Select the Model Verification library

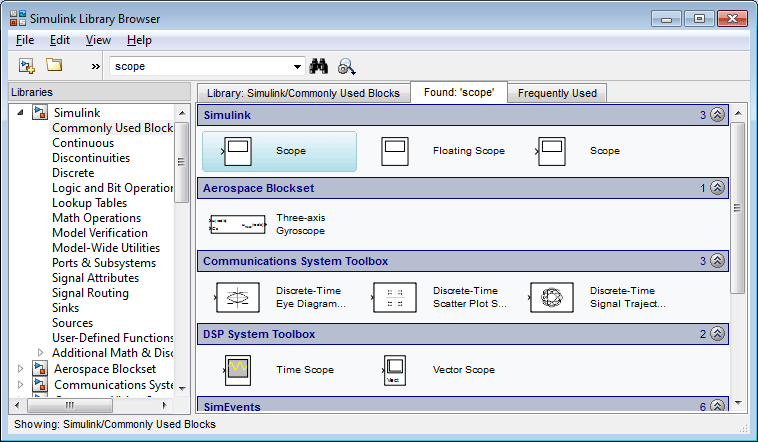(100, 233)
